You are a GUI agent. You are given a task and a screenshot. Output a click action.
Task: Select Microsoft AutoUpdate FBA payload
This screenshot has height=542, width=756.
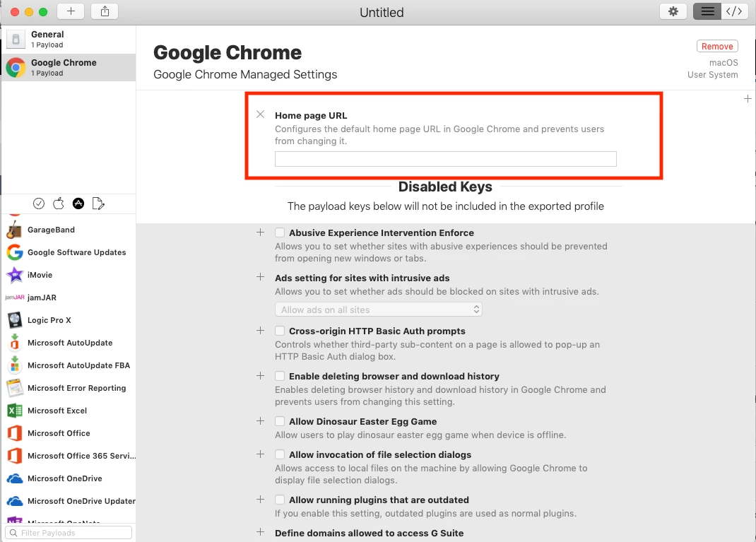[x=69, y=365]
